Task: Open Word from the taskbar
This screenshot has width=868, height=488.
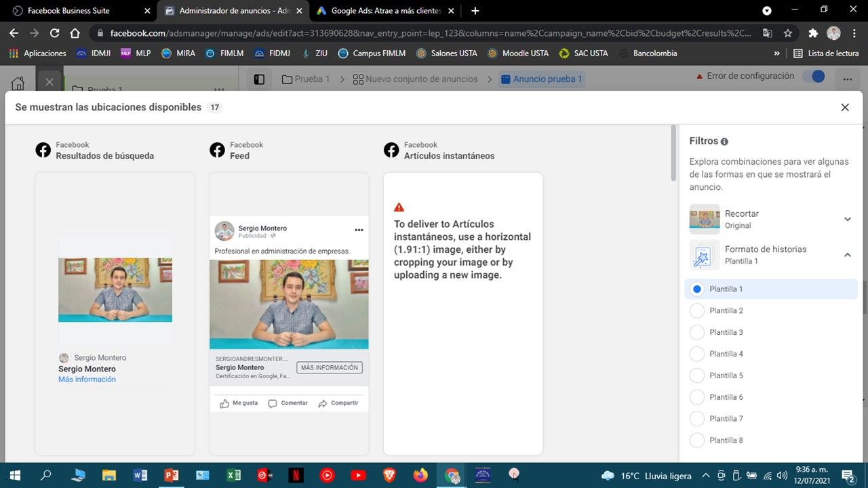Action: tap(140, 475)
